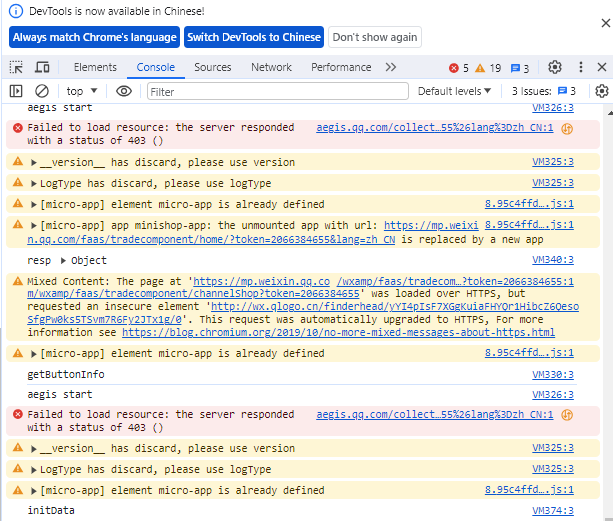This screenshot has width=613, height=521.
Task: Open the Performance tab
Action: coord(341,67)
